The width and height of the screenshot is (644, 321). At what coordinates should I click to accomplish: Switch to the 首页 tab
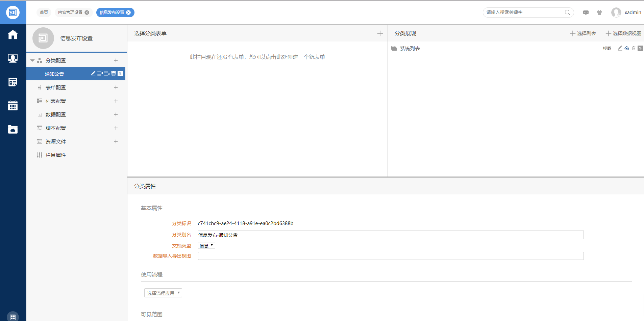(44, 12)
